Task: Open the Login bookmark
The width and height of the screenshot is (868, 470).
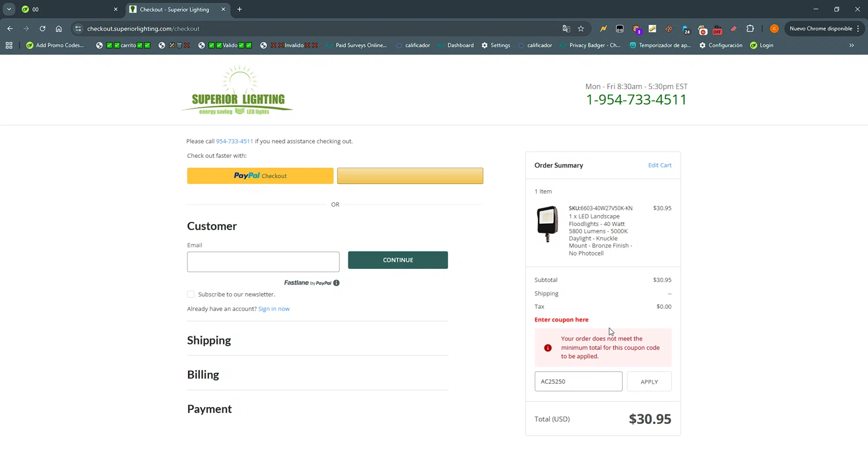Action: tap(762, 45)
